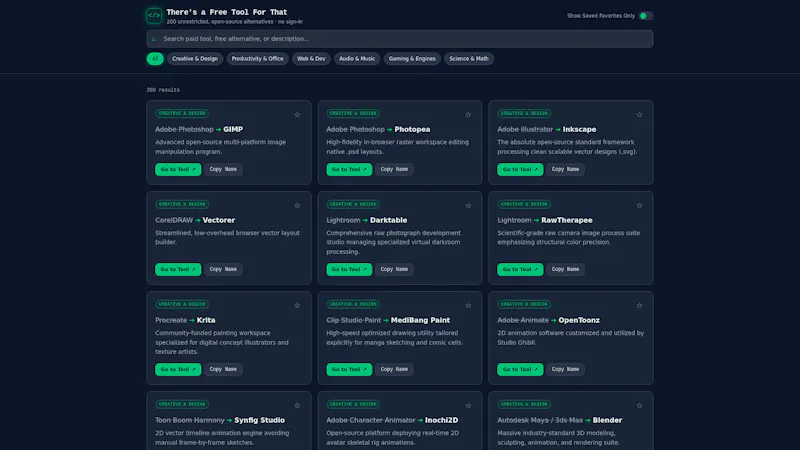Copy Name of GIMP
The image size is (800, 450).
point(223,169)
